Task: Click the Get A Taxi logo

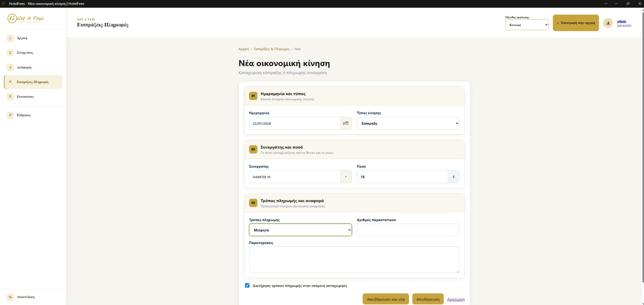Action: (x=26, y=18)
